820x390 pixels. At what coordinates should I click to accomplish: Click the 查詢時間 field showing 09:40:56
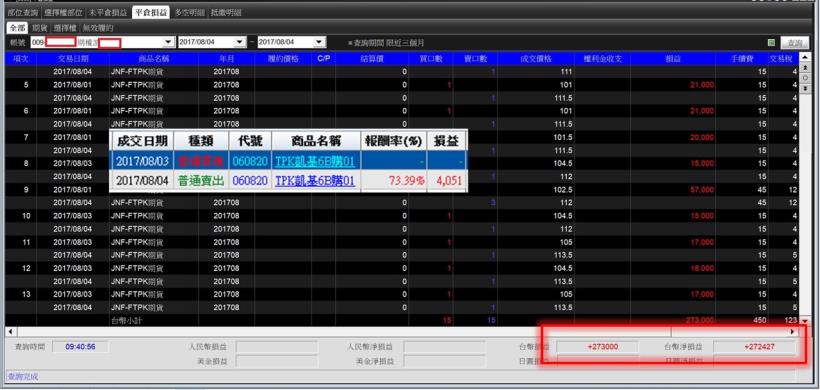coord(81,347)
